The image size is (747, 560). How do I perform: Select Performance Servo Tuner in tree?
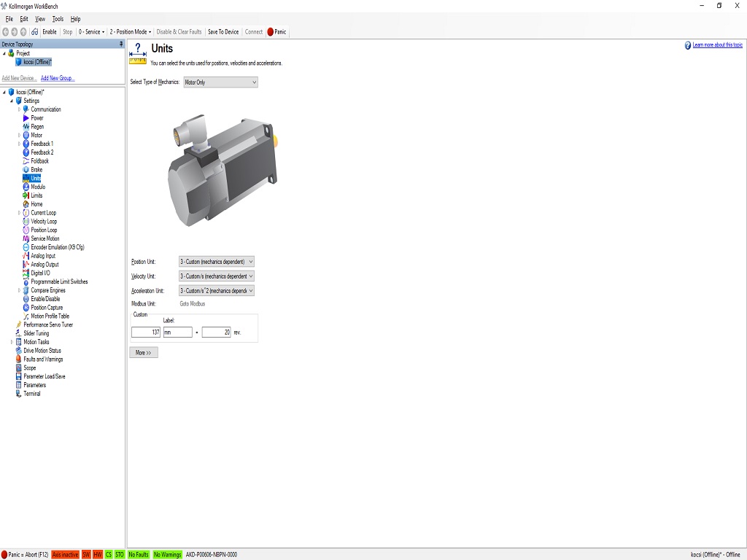pyautogui.click(x=48, y=324)
